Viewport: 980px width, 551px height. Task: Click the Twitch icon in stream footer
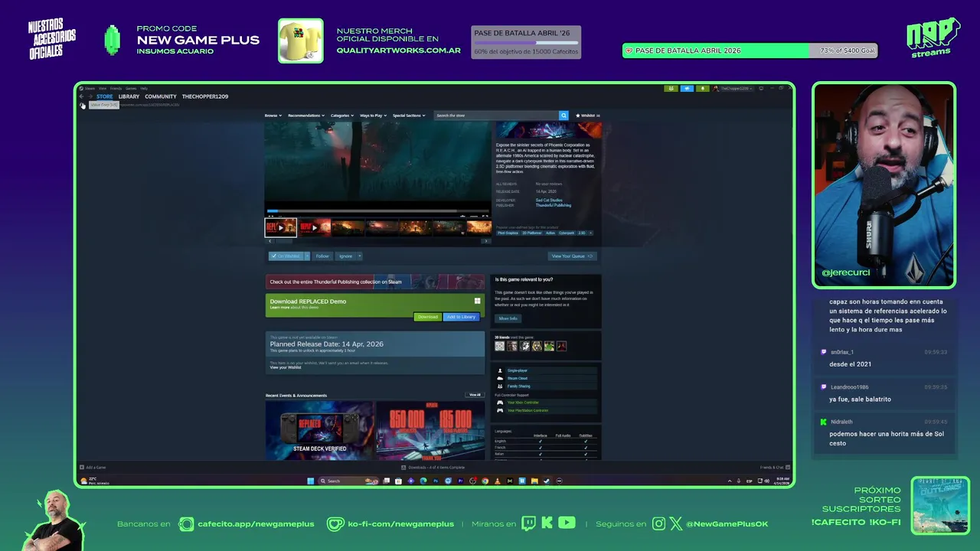tap(528, 523)
